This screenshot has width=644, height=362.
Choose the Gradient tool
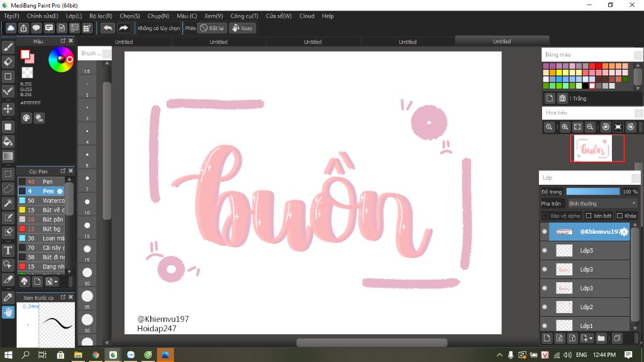point(8,156)
